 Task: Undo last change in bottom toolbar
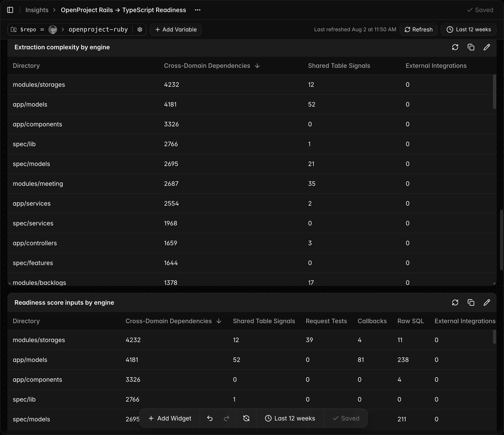pos(210,418)
